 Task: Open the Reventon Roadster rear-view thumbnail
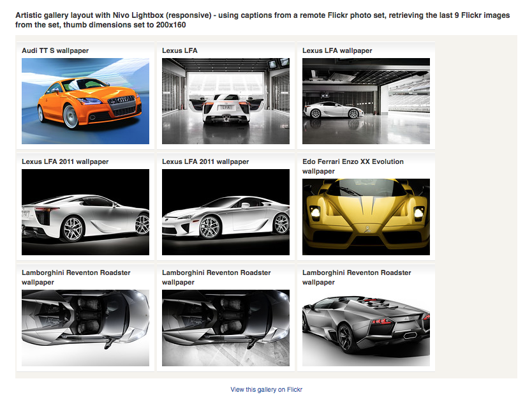(366, 327)
